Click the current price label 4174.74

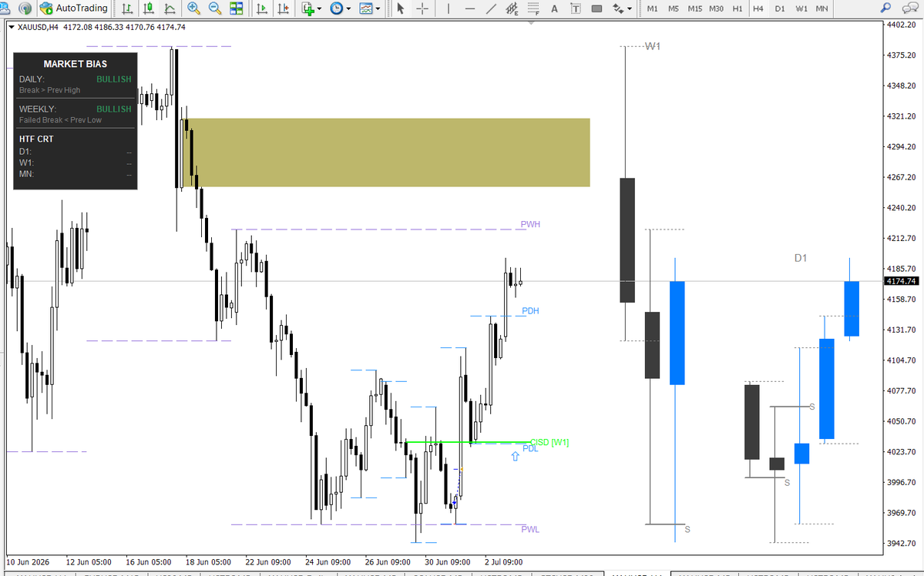tap(901, 282)
